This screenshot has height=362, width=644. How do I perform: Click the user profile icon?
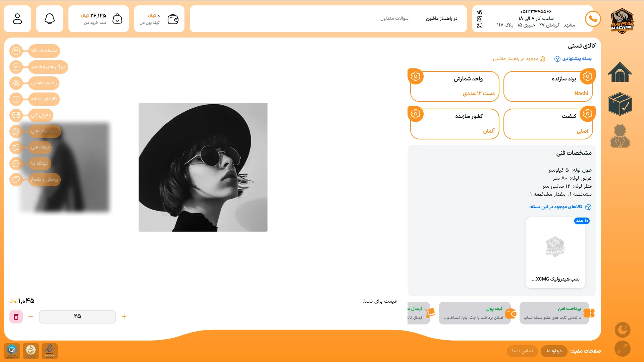pos(17,19)
